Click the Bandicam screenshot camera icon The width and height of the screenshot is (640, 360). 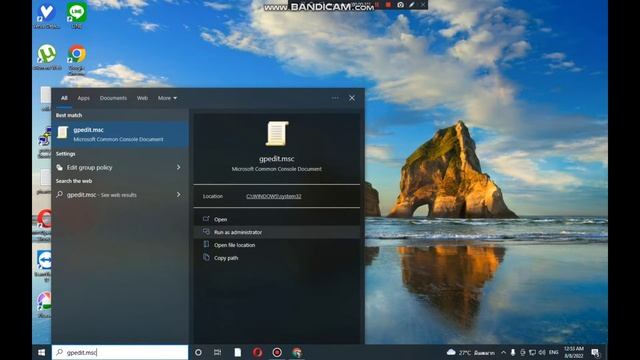coord(400,5)
